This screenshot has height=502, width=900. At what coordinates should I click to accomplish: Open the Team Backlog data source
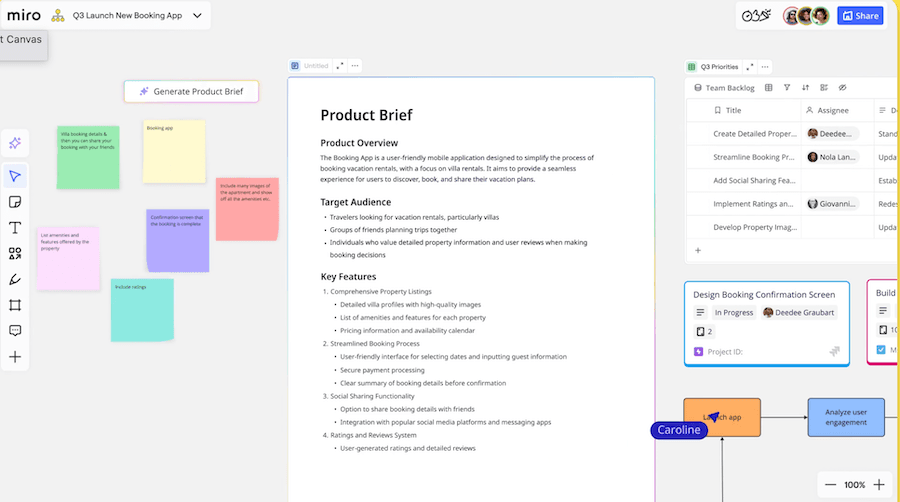[723, 88]
